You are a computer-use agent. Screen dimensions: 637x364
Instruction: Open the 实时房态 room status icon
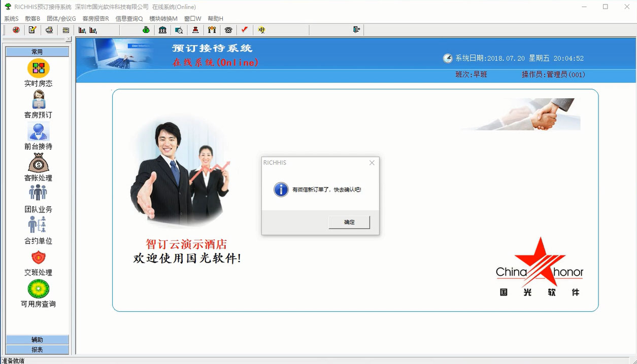point(39,68)
